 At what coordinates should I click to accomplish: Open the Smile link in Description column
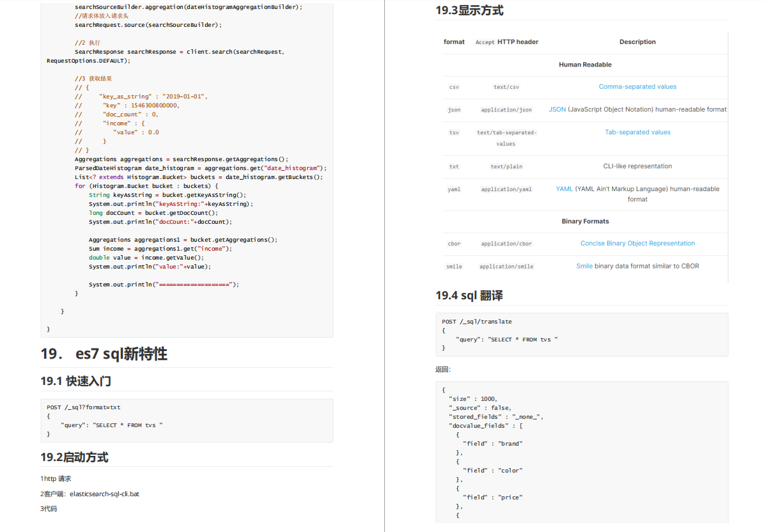coord(584,266)
